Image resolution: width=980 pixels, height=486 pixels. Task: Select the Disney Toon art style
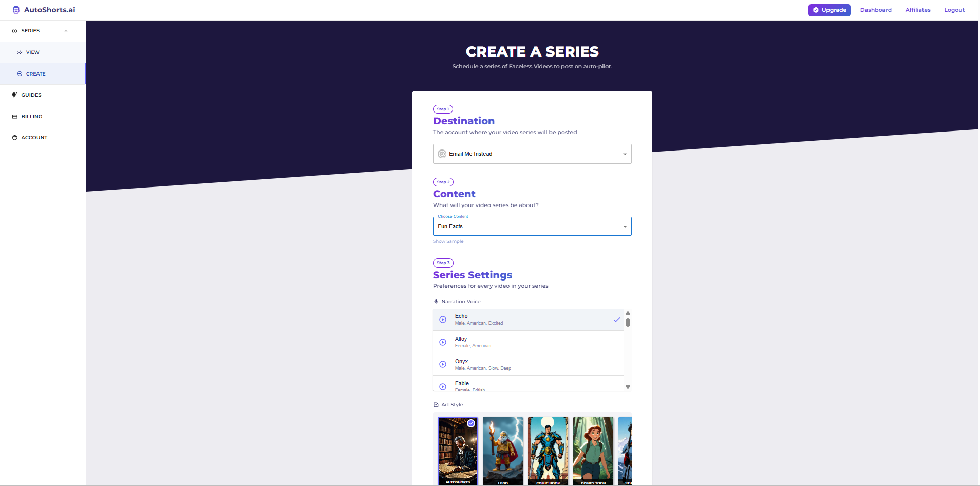593,451
